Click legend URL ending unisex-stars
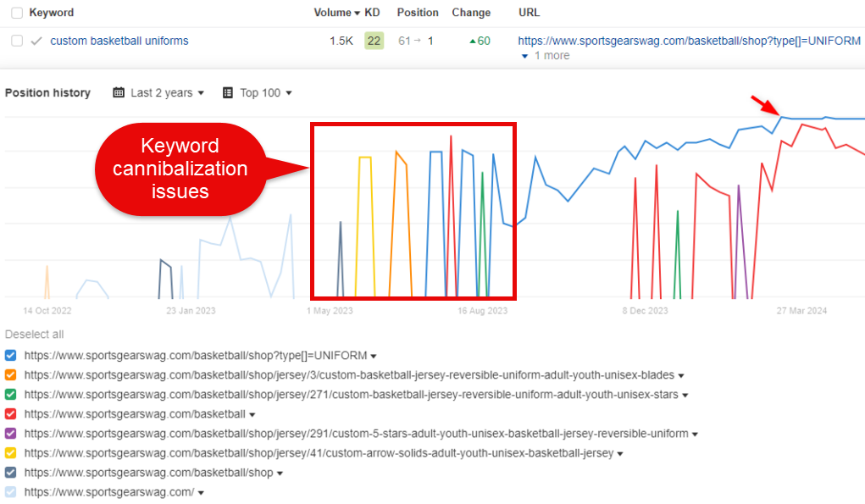The width and height of the screenshot is (865, 504). point(352,395)
